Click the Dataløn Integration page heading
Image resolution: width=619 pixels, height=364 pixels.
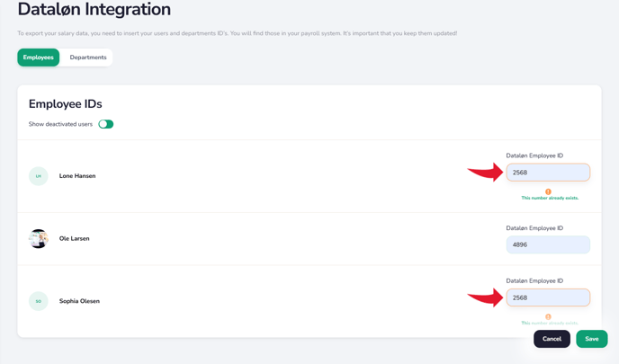(94, 10)
